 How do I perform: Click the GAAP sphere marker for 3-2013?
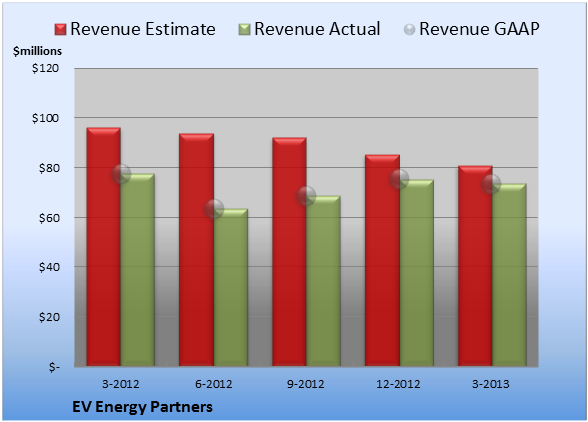point(491,184)
